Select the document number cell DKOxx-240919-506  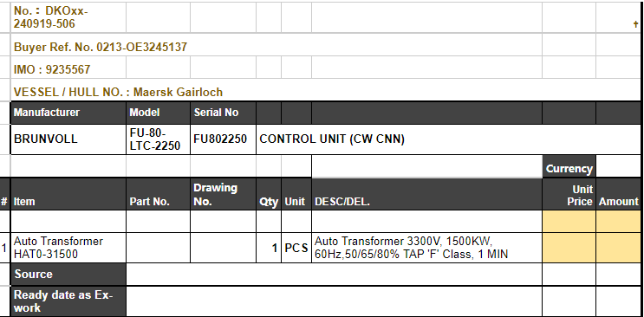coord(68,17)
